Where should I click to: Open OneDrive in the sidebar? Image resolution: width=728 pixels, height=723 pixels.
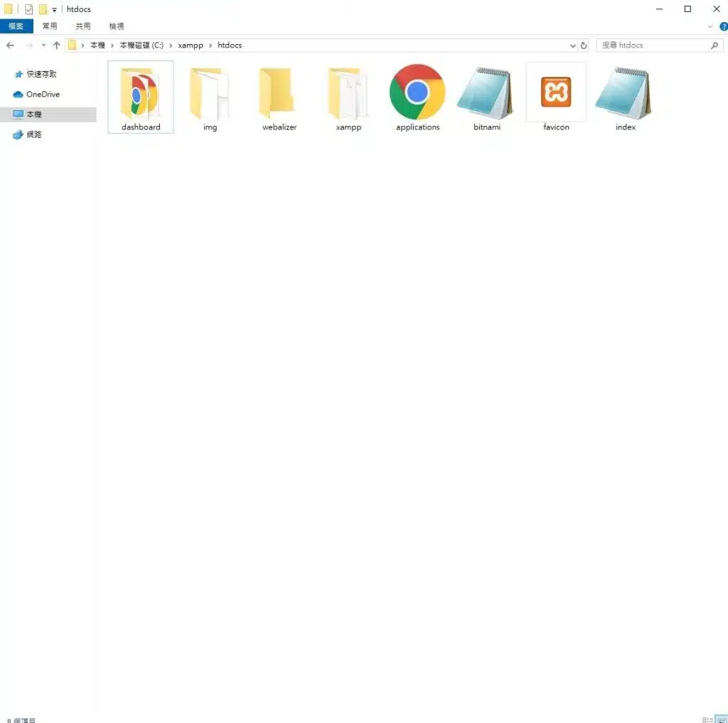pyautogui.click(x=43, y=95)
